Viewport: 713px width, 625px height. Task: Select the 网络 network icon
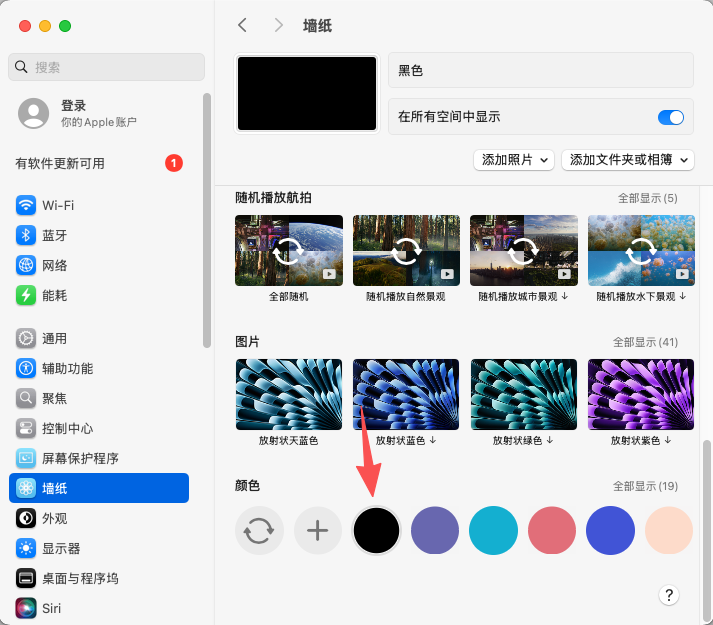(26, 265)
